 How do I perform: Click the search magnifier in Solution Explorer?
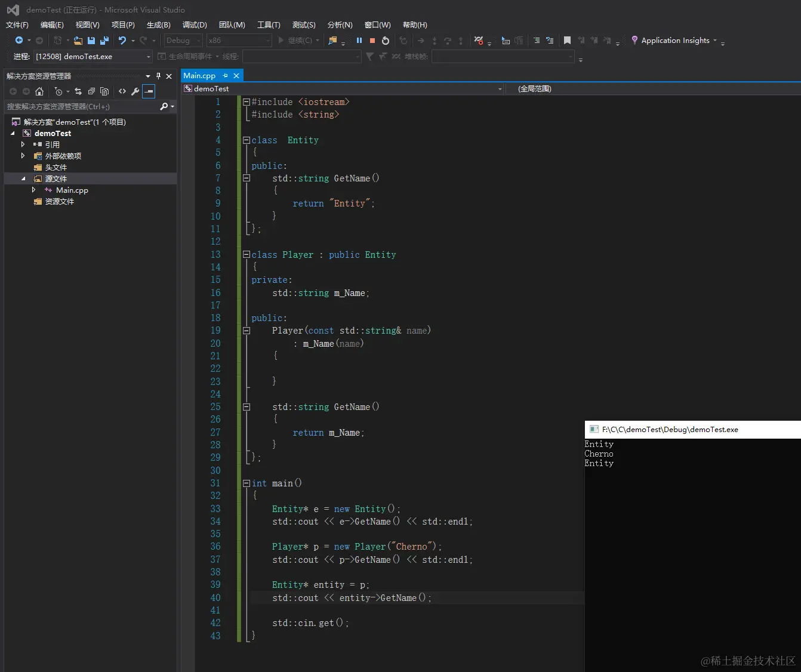pyautogui.click(x=164, y=106)
